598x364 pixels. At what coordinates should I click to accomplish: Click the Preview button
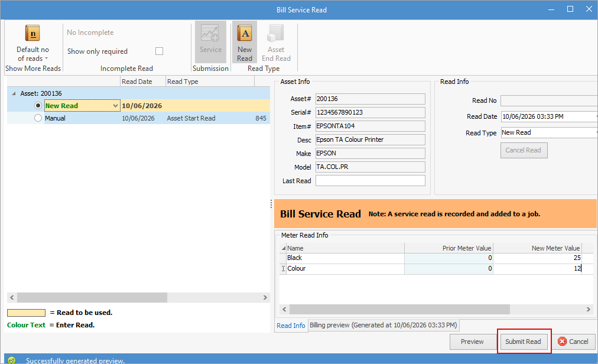[472, 342]
